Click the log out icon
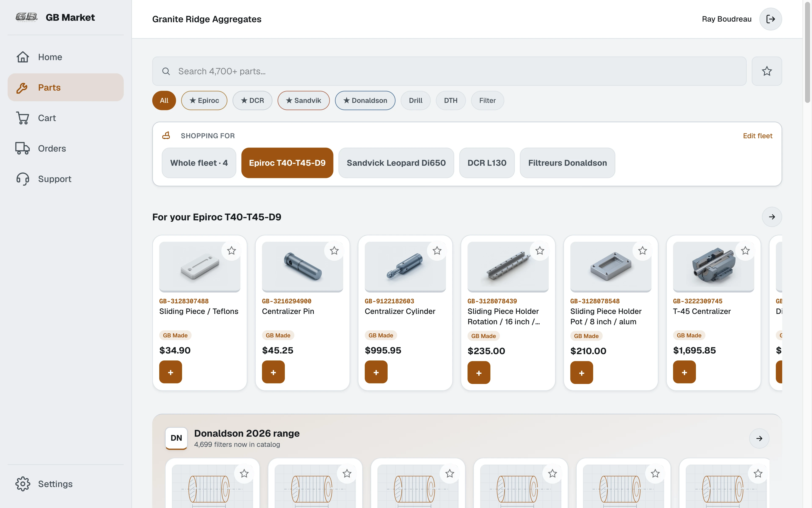The image size is (812, 508). pos(770,19)
